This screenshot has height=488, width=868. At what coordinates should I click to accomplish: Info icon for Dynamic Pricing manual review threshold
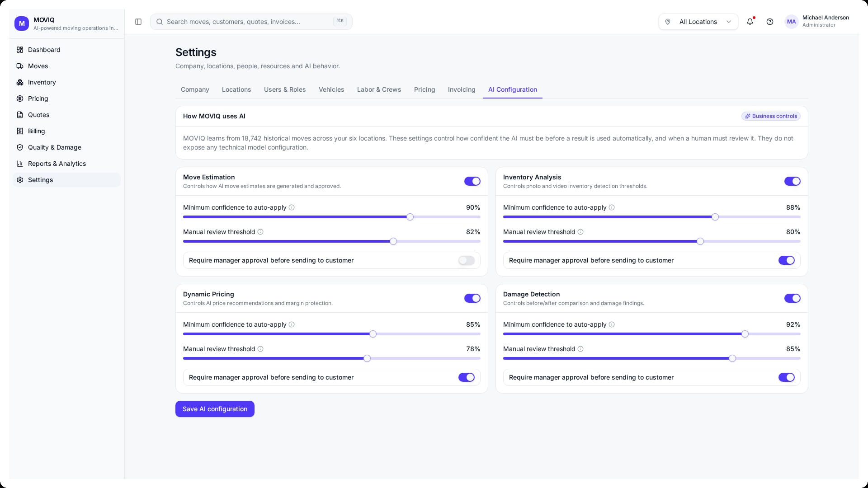pos(260,349)
